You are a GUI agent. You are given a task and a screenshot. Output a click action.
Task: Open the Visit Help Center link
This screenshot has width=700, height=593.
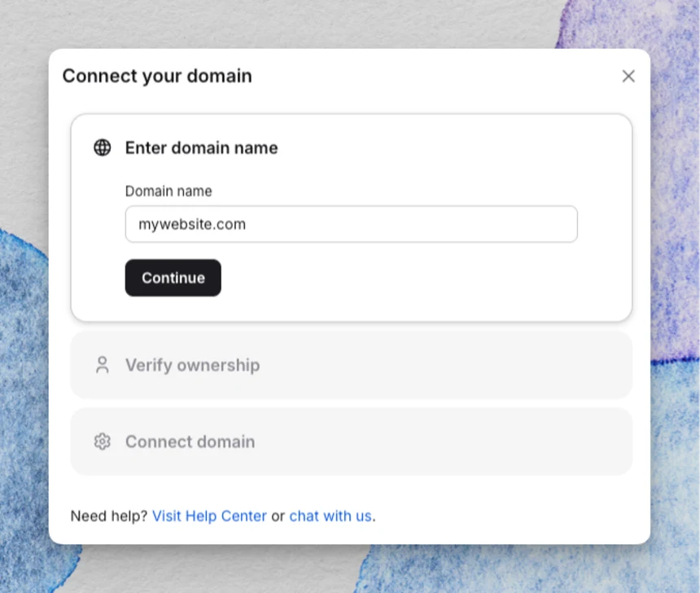coord(209,516)
